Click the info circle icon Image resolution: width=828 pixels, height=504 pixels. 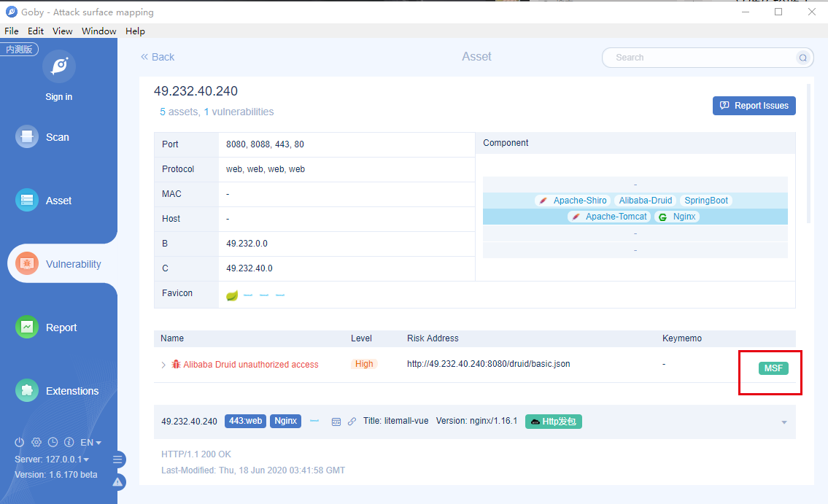(x=69, y=442)
